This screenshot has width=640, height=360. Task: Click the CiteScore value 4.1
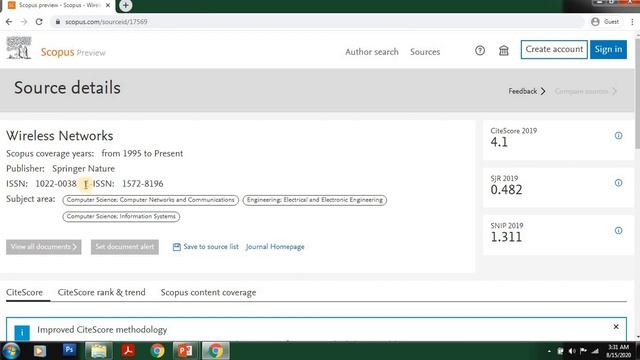click(x=499, y=142)
